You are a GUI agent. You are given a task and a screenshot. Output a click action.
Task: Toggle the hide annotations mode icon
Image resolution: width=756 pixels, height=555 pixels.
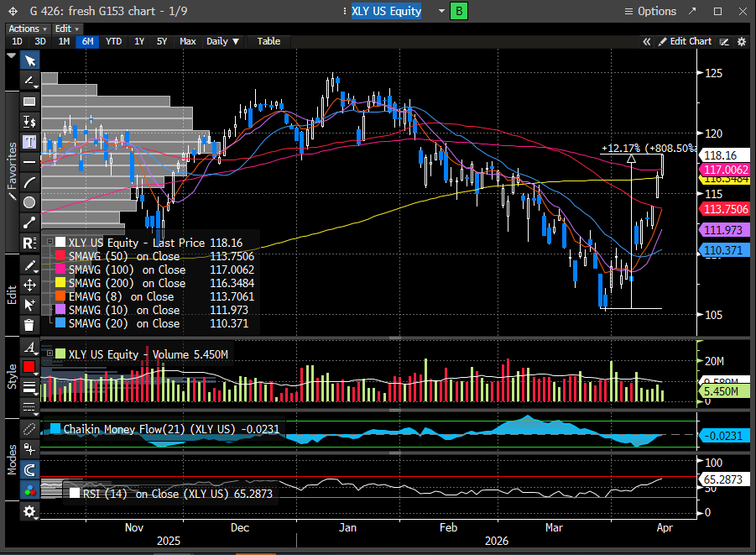click(29, 429)
